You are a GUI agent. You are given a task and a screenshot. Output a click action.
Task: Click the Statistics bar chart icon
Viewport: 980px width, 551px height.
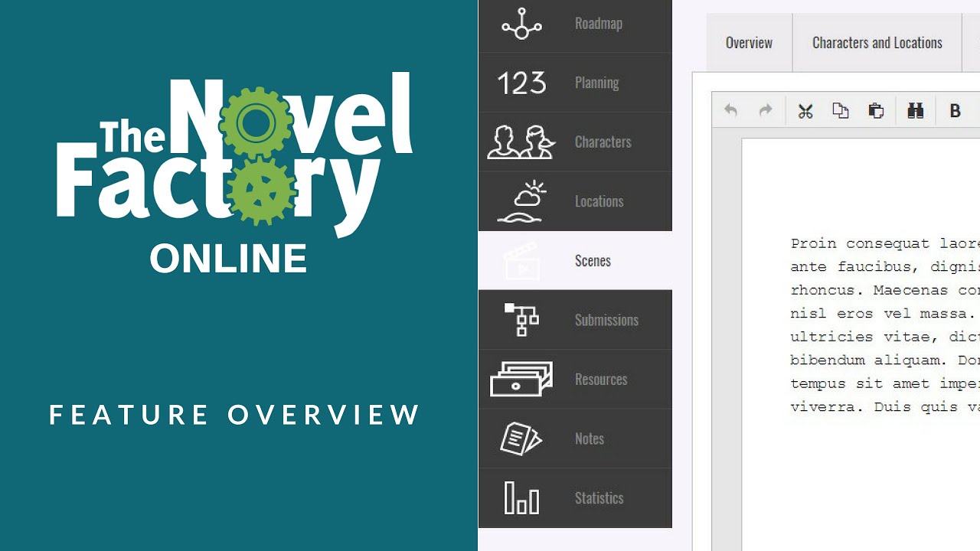click(521, 497)
